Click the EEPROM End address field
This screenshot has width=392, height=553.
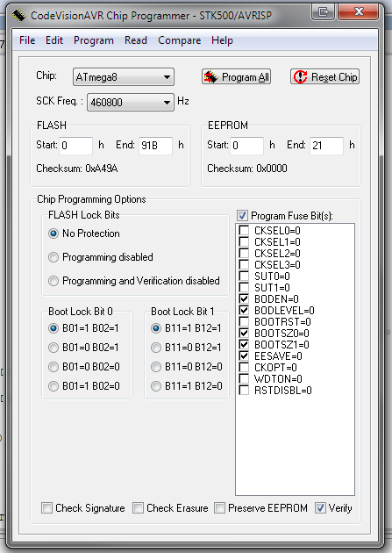[x=326, y=146]
